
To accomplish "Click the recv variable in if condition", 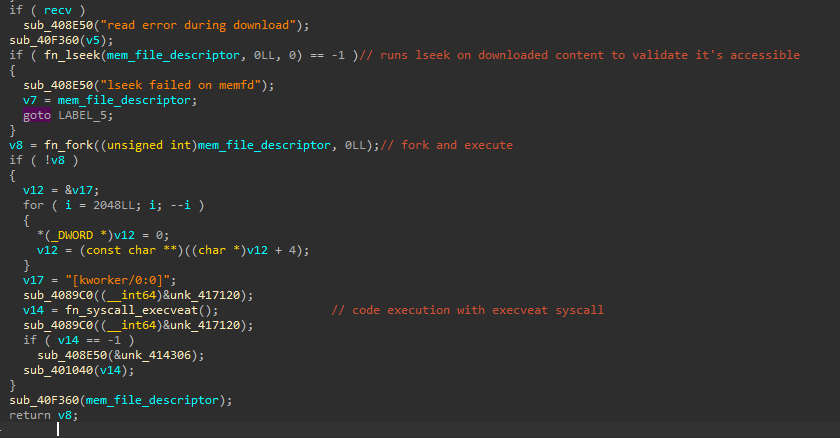I will (x=58, y=10).
